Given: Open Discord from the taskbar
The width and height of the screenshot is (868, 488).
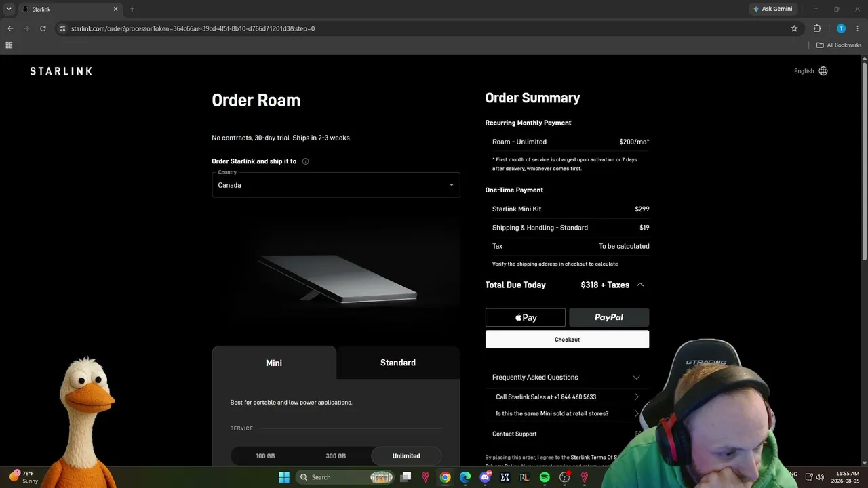Looking at the screenshot, I should point(485,477).
